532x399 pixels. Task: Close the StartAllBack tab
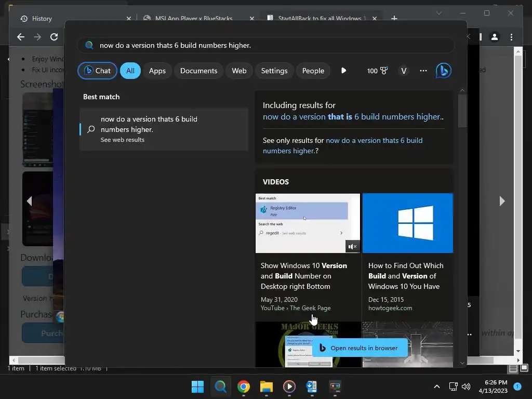pos(374,18)
